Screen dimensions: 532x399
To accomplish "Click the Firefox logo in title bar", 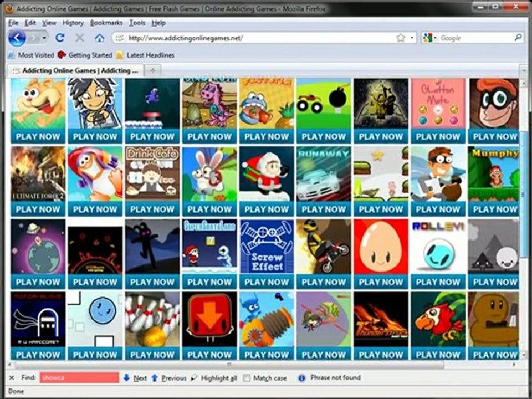I will [10, 8].
